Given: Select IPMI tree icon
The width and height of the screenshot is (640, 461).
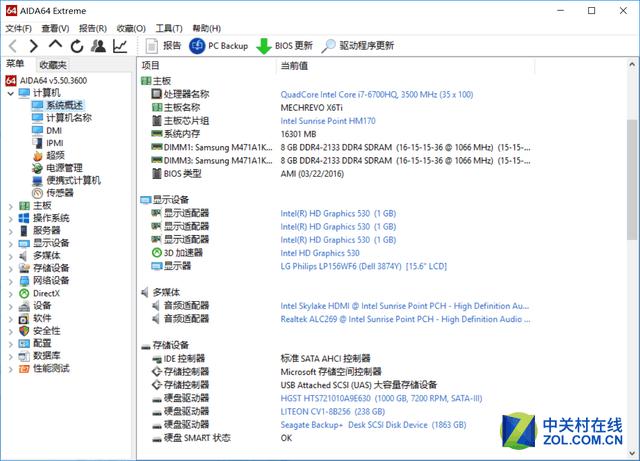Looking at the screenshot, I should 38,143.
